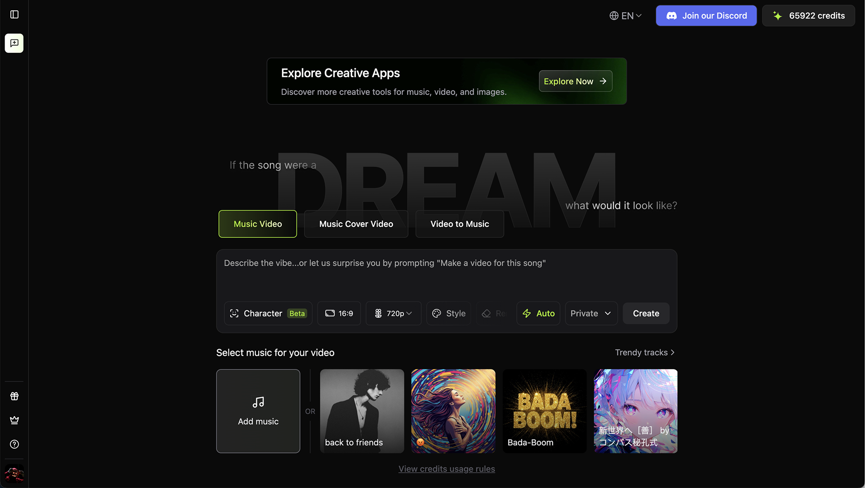Image resolution: width=868 pixels, height=488 pixels.
Task: Click the Add music tile with the note icon
Action: coord(258,411)
